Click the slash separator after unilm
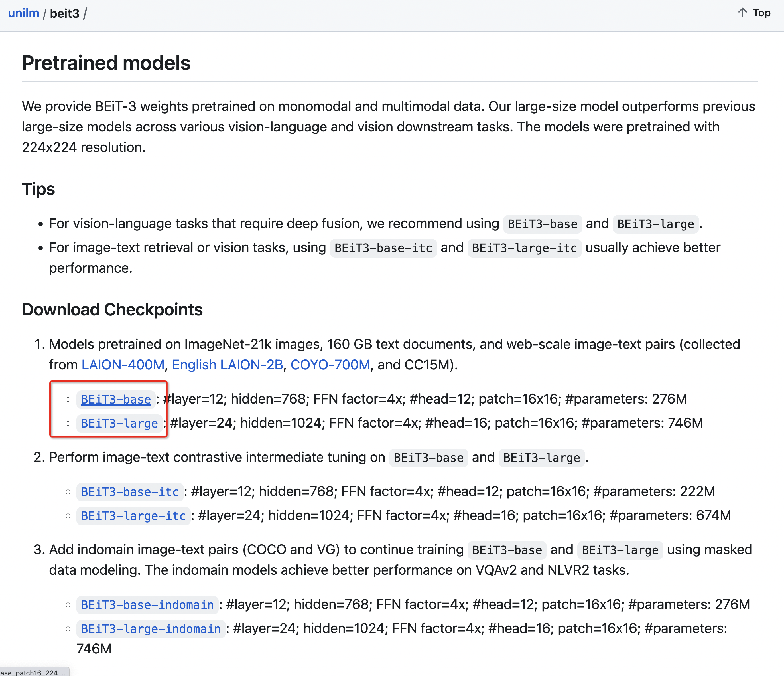 coord(45,13)
